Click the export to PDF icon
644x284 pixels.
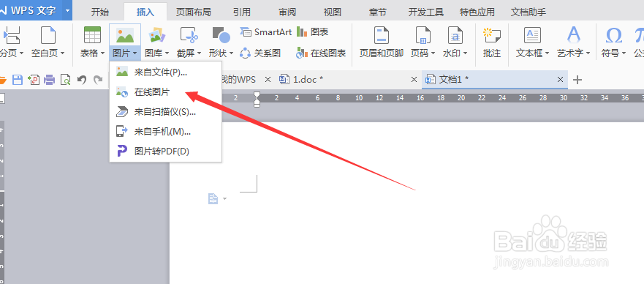click(34, 80)
